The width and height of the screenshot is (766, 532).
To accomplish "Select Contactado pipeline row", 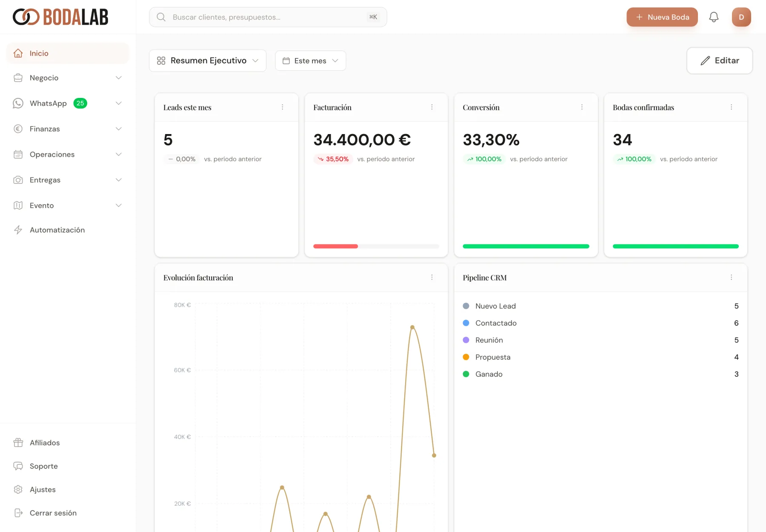I will pyautogui.click(x=600, y=323).
